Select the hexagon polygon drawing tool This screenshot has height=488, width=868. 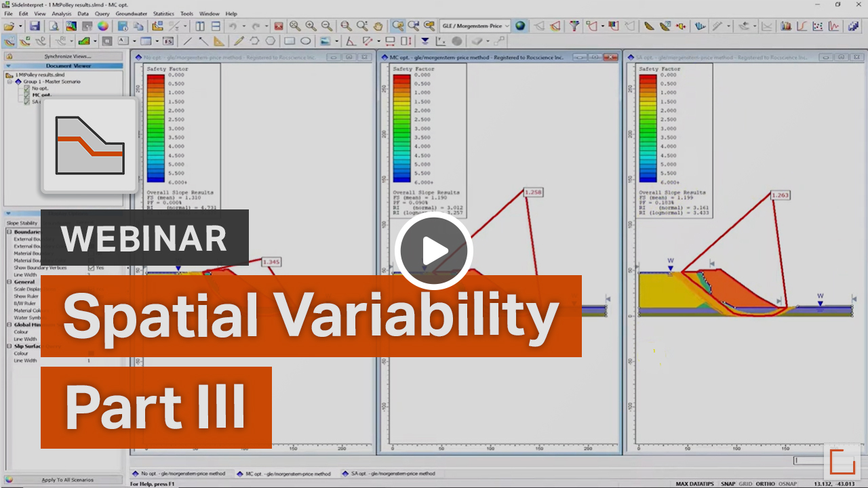(270, 41)
